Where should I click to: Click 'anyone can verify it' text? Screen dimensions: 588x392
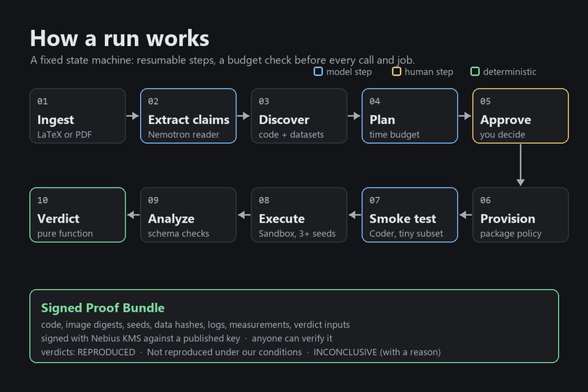[292, 339]
